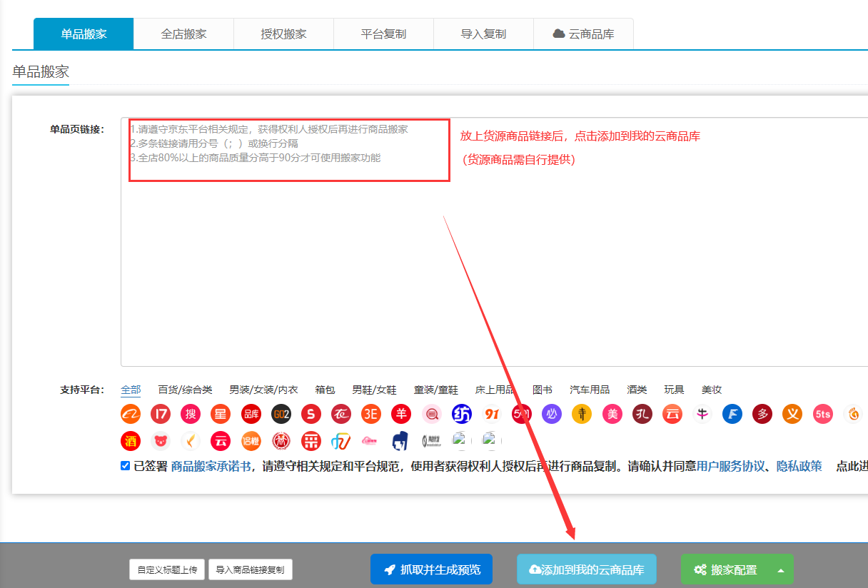This screenshot has height=588, width=868.
Task: Open the 云商品库 tab
Action: [x=583, y=34]
